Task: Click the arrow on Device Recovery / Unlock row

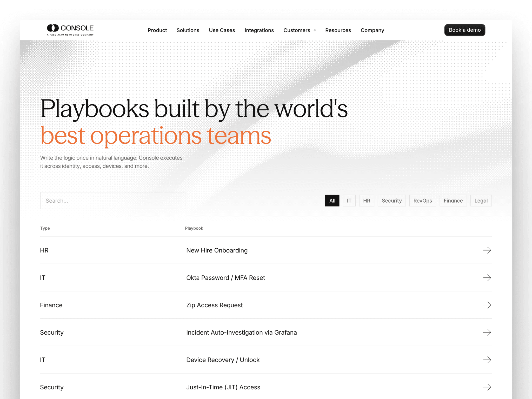Action: (x=487, y=360)
